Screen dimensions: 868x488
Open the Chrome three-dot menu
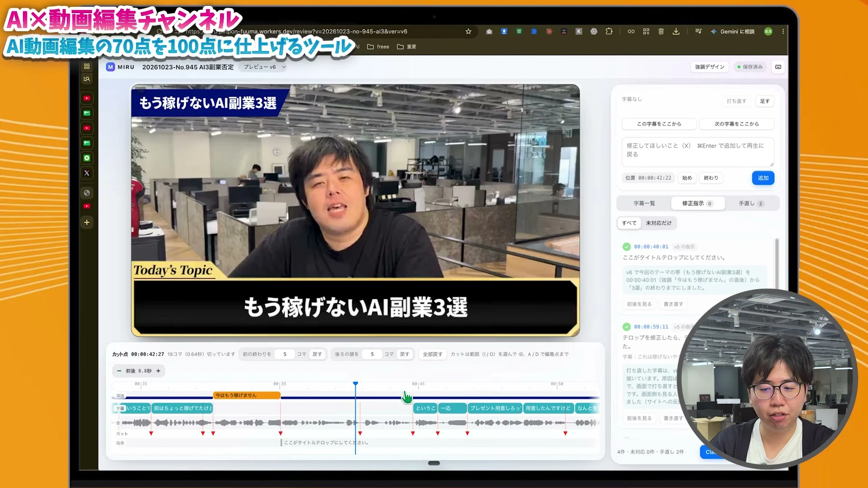coord(783,31)
